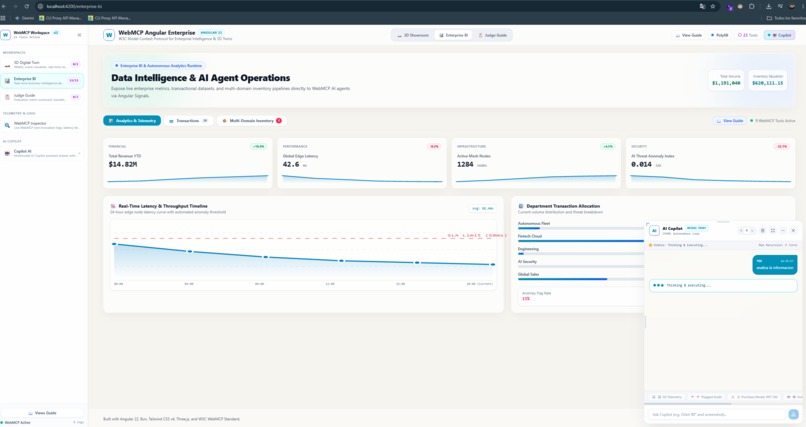
Task: Switch to the Judge Guide top tab
Action: (493, 35)
